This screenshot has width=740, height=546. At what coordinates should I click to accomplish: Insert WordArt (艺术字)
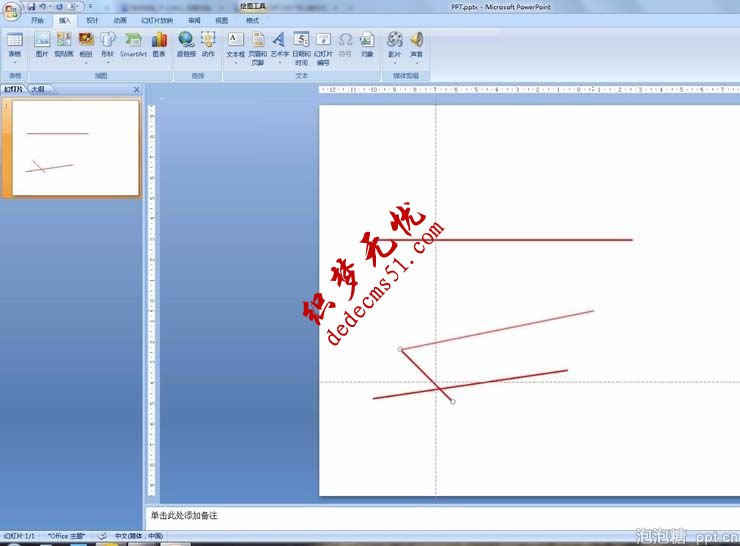[279, 45]
